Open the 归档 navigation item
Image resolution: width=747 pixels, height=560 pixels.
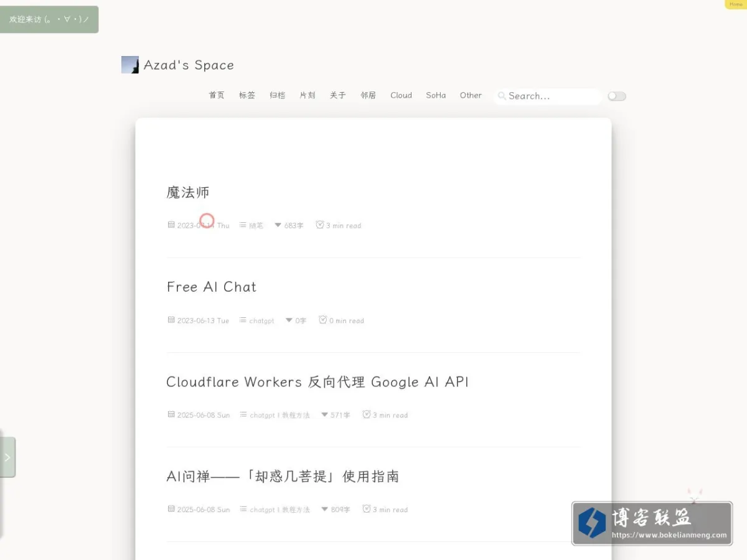pos(278,95)
